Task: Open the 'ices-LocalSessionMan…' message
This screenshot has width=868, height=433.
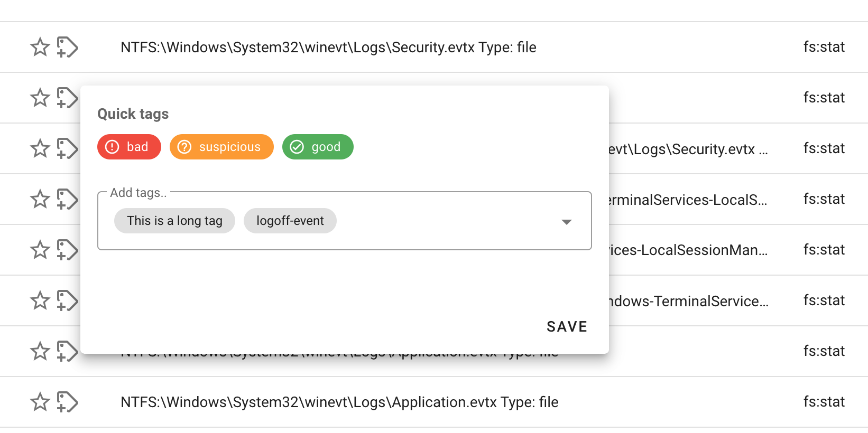Action: click(x=688, y=250)
